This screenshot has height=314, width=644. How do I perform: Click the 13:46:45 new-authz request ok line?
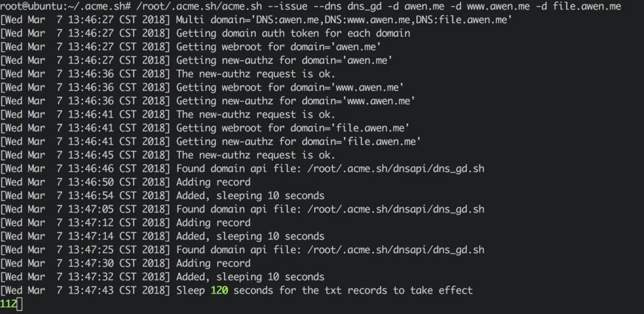pos(256,155)
